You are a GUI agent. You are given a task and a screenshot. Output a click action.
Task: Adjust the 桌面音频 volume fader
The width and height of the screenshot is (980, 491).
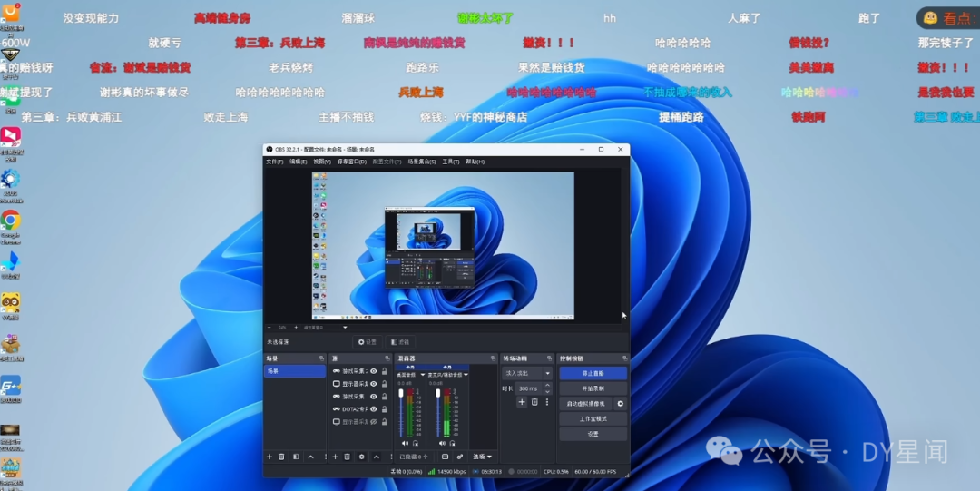pyautogui.click(x=401, y=393)
